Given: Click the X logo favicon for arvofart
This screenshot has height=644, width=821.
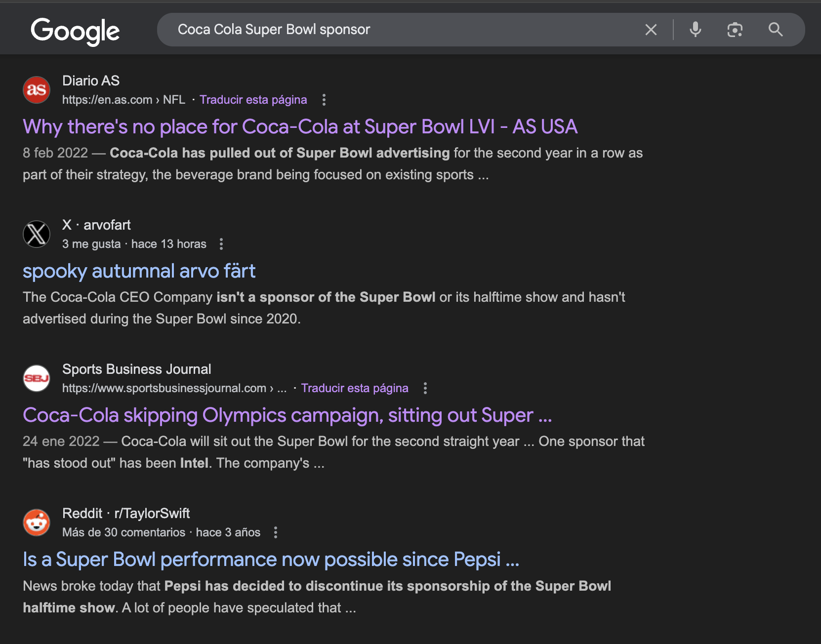Looking at the screenshot, I should click(x=37, y=234).
